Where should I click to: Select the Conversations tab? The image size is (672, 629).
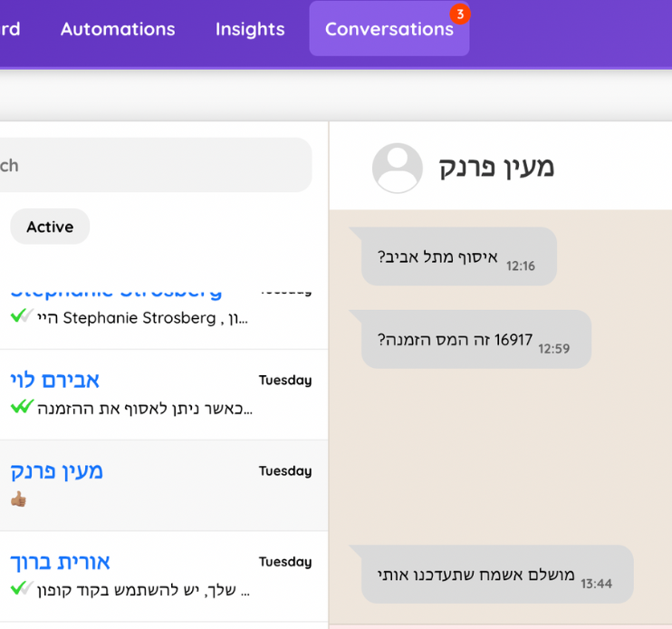(389, 29)
